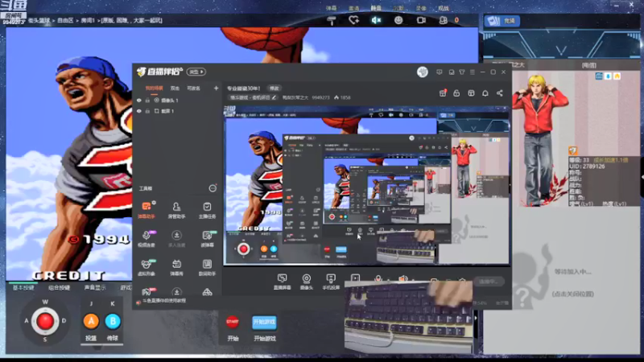The height and width of the screenshot is (362, 644).
Task: Open the 弹幕秀 tool
Action: tap(176, 267)
